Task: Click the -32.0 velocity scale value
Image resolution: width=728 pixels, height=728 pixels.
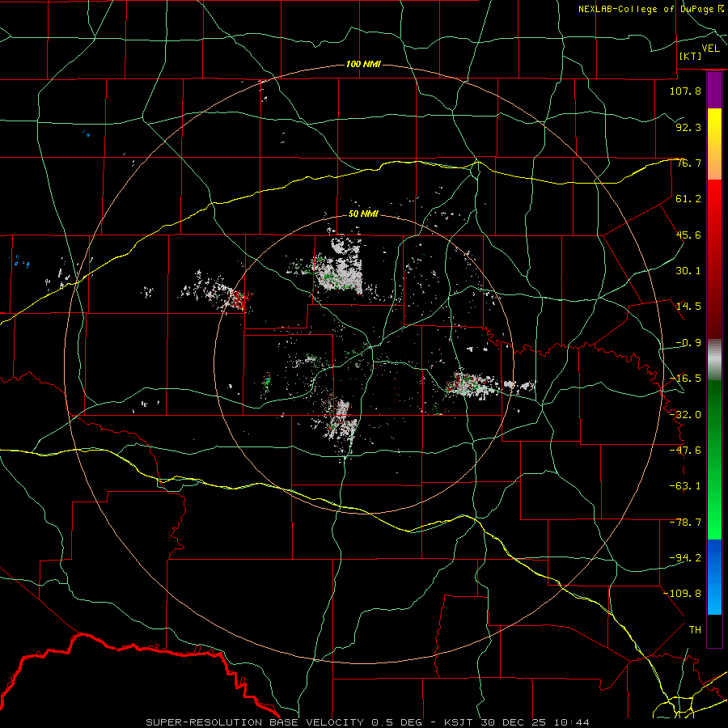Action: (685, 415)
